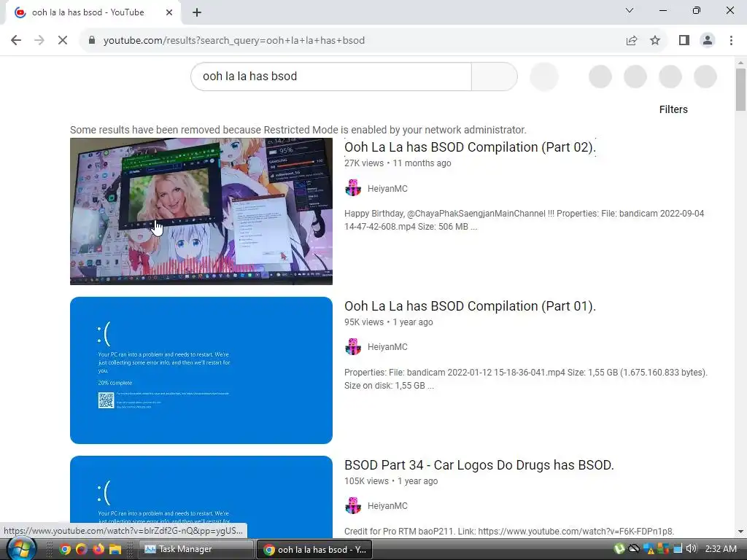
Task: Click Part 01 description with bandicam 2022-01-12
Action: tap(526, 379)
